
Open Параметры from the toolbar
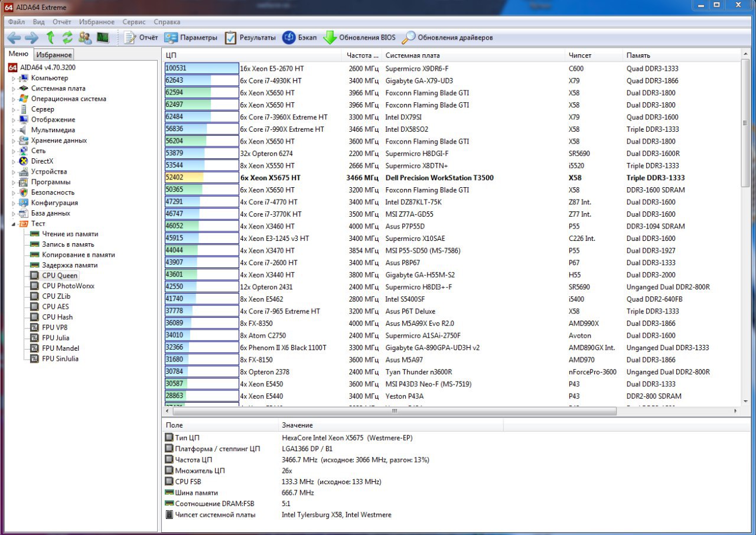pos(191,38)
